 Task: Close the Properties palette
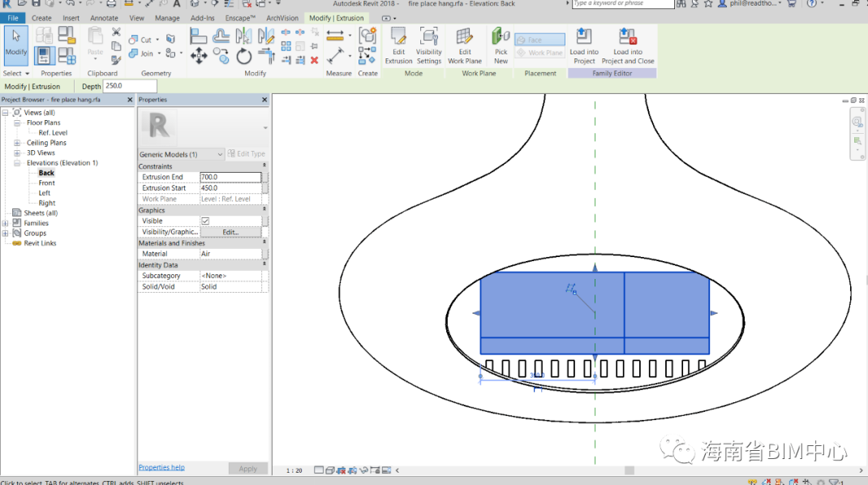264,100
